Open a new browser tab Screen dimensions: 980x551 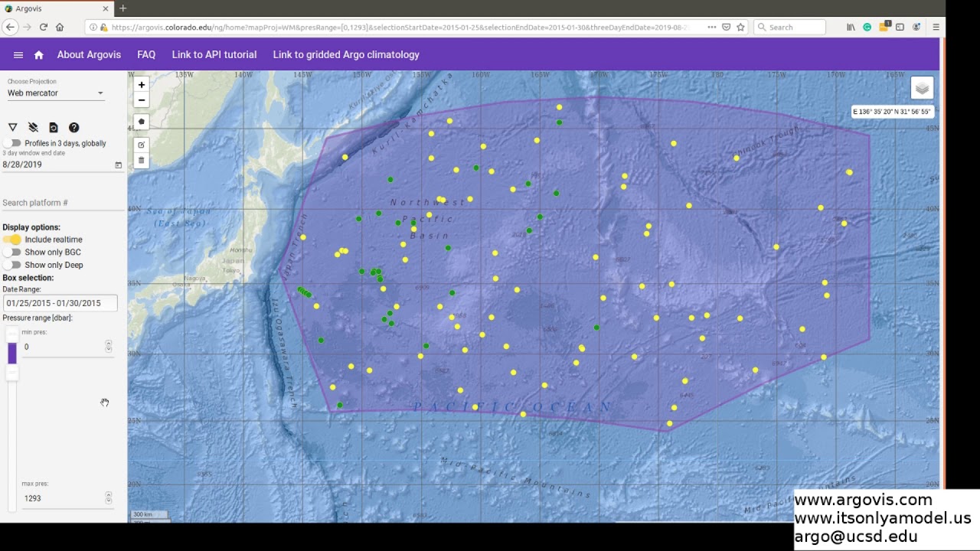(122, 8)
